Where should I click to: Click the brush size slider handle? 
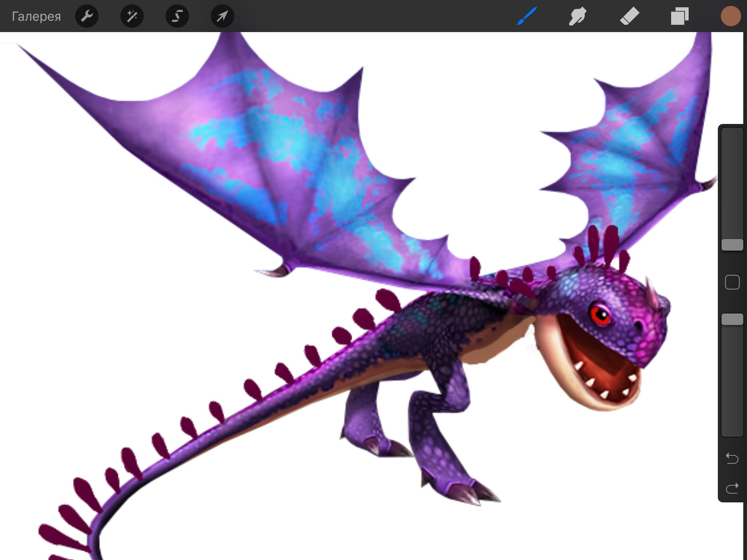click(x=732, y=245)
